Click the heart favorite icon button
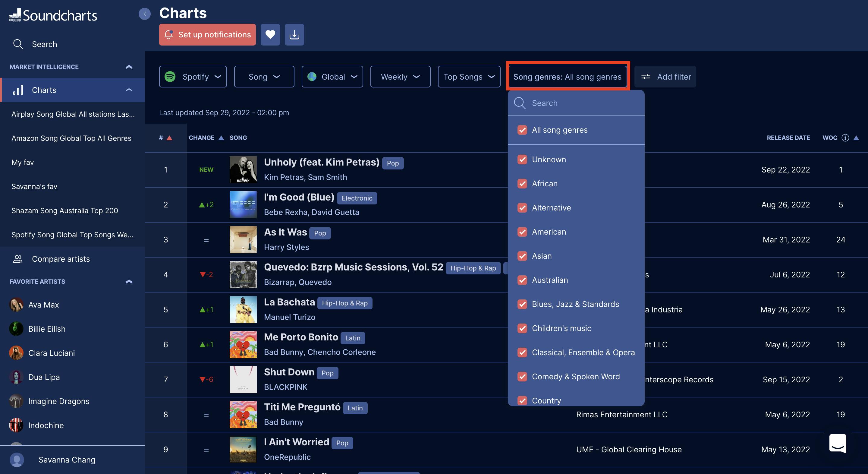This screenshot has width=868, height=474. coord(270,34)
